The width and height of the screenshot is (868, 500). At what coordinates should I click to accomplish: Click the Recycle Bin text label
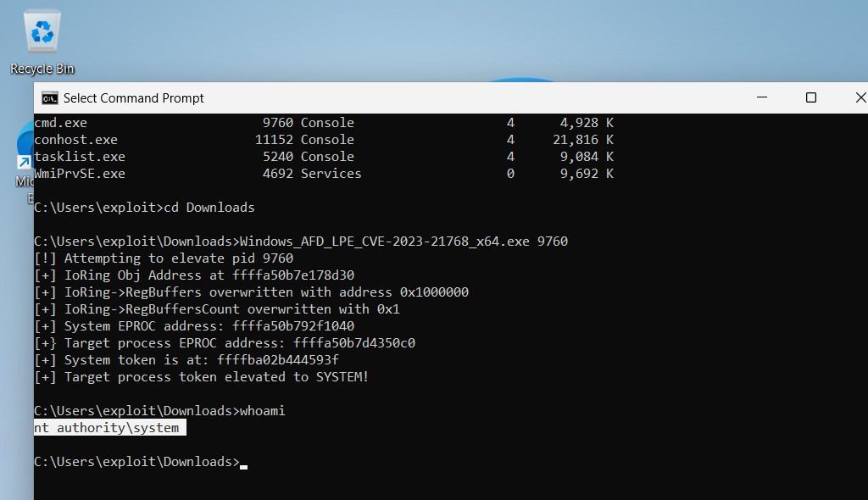[x=42, y=69]
